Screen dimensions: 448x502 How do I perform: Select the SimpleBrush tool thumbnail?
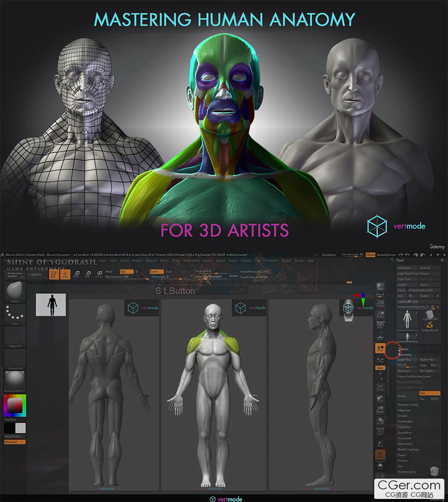(x=430, y=326)
